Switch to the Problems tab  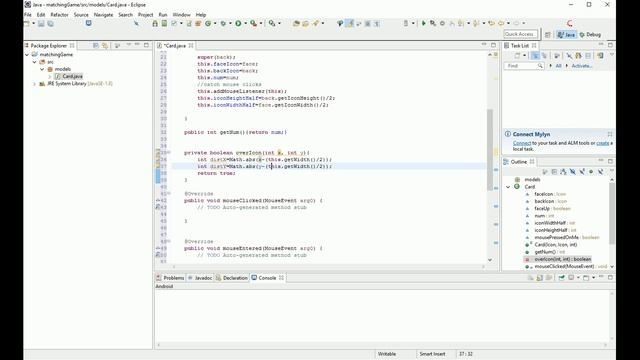click(x=170, y=278)
